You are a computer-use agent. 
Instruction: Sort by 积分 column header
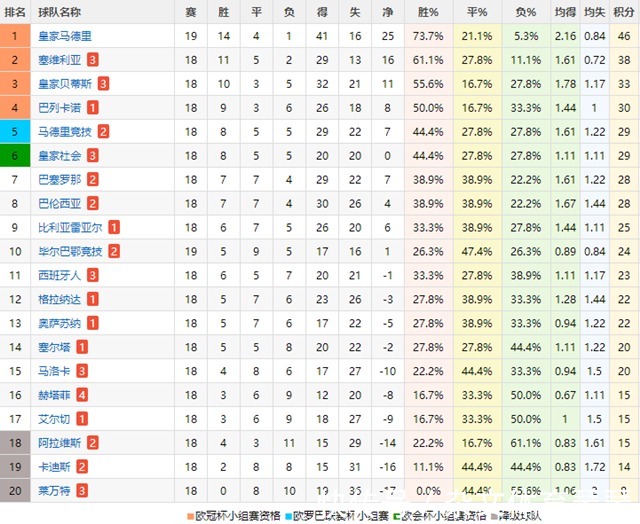[624, 12]
